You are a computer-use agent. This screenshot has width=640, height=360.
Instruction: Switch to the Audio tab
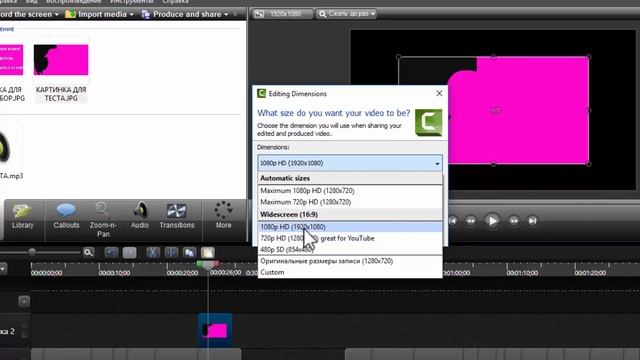(x=140, y=217)
